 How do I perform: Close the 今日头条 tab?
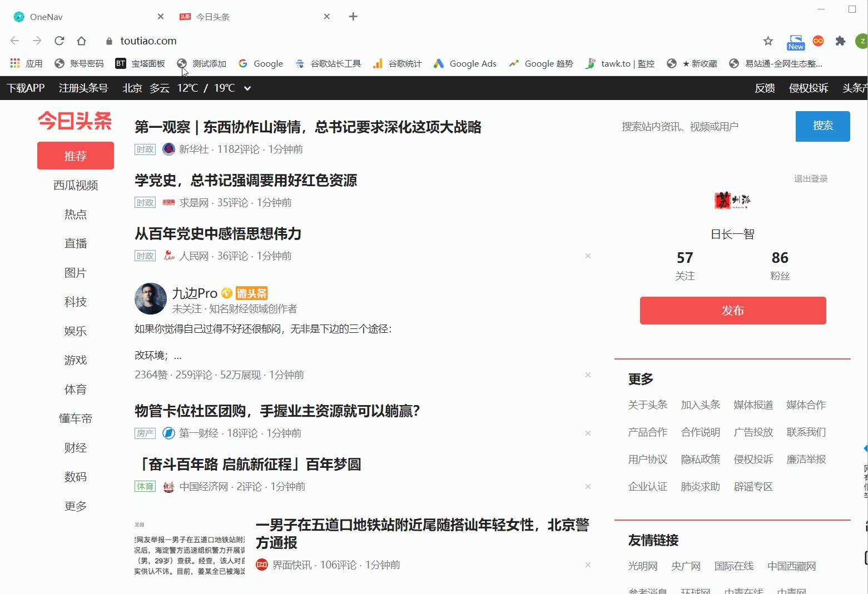click(327, 17)
